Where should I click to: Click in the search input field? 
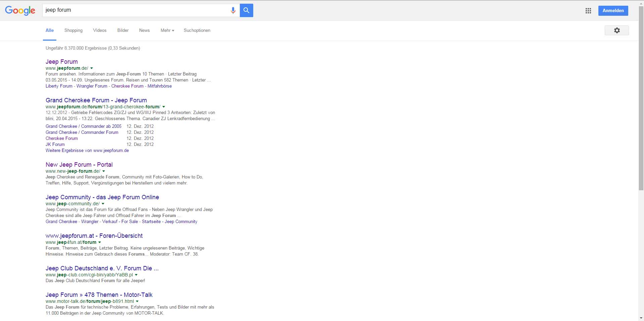pos(134,10)
